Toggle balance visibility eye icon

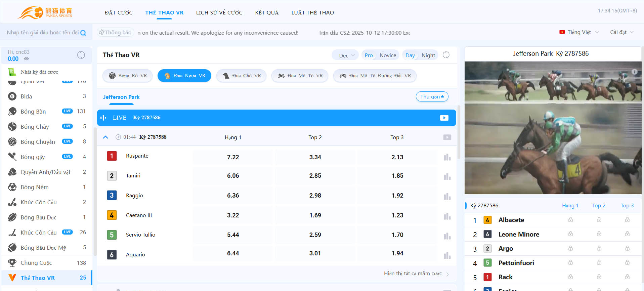click(26, 59)
